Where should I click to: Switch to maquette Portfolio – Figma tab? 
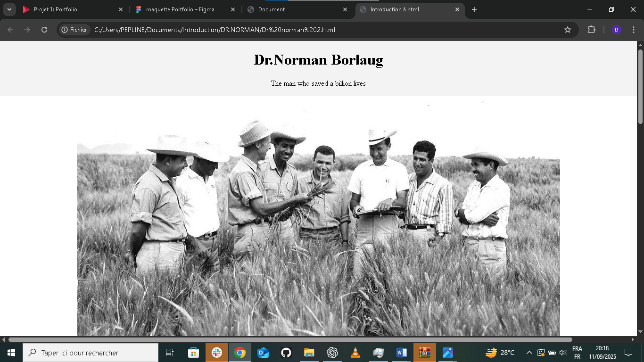point(180,9)
